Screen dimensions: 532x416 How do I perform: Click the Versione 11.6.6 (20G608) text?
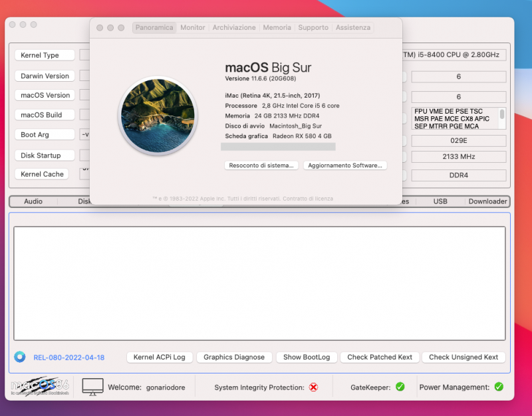click(261, 78)
